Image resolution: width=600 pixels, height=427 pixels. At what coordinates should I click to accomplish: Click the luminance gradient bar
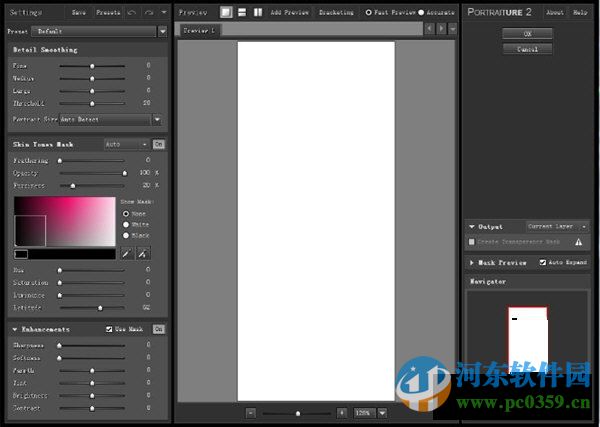[x=65, y=254]
